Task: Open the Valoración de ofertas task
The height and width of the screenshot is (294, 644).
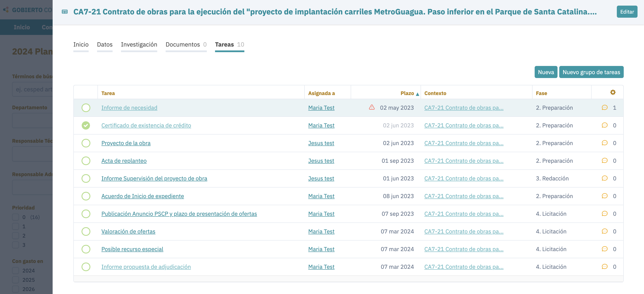Action: 128,231
